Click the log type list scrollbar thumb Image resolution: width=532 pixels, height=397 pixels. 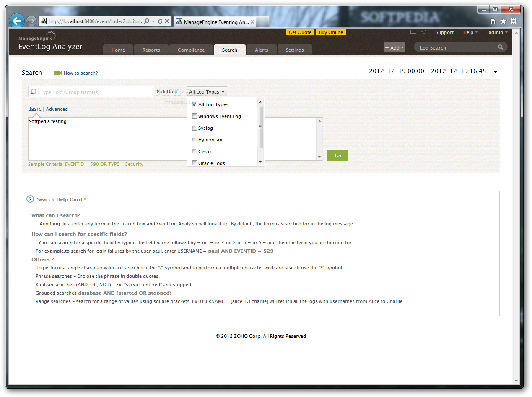[x=260, y=127]
